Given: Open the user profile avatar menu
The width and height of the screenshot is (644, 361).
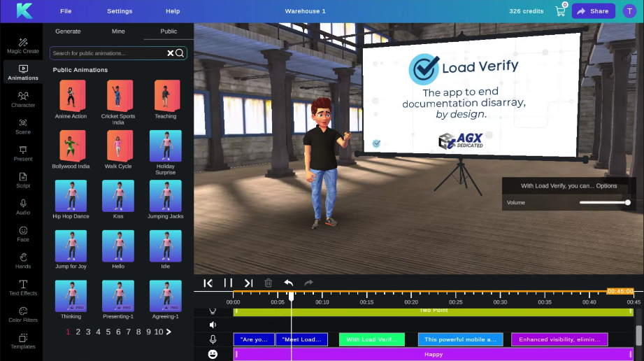Looking at the screenshot, I should [629, 11].
